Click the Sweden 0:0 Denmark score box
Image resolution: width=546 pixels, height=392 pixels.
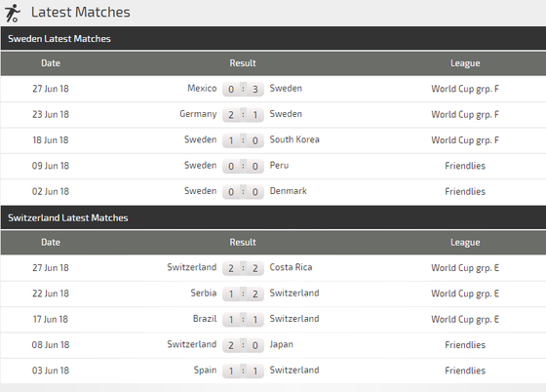tap(243, 192)
